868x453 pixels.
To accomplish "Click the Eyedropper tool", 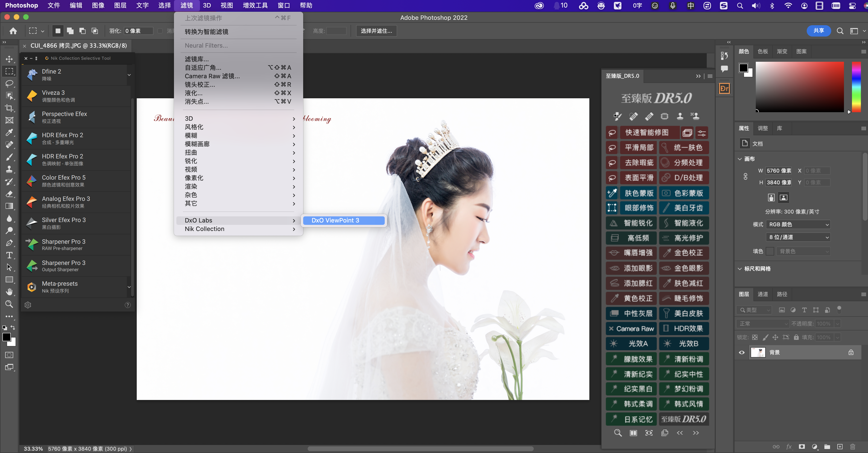I will (9, 132).
